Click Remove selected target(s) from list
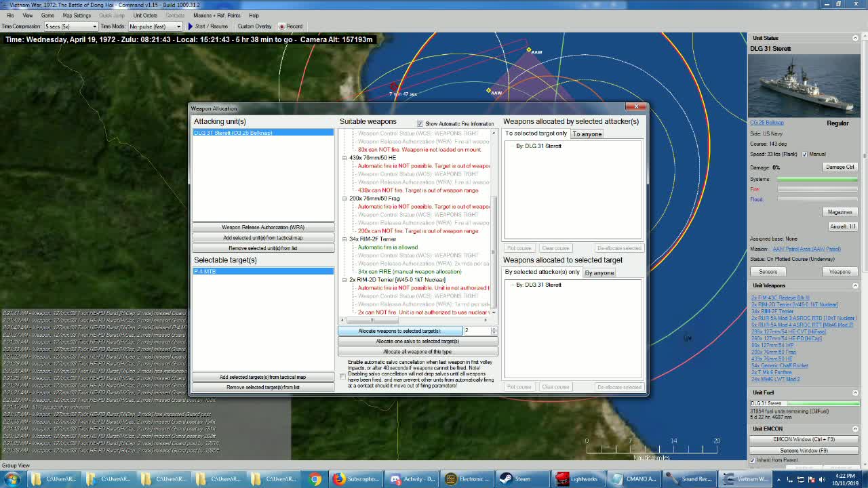 [263, 387]
